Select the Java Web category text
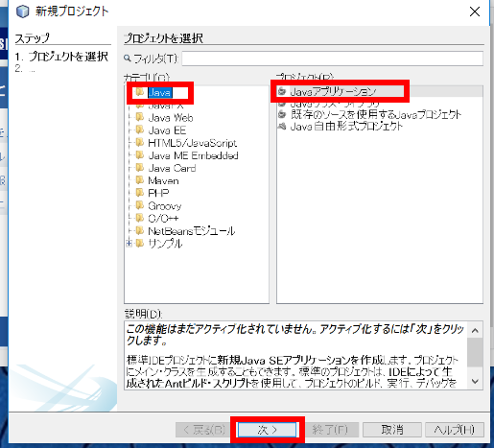The image size is (494, 448). tap(171, 118)
